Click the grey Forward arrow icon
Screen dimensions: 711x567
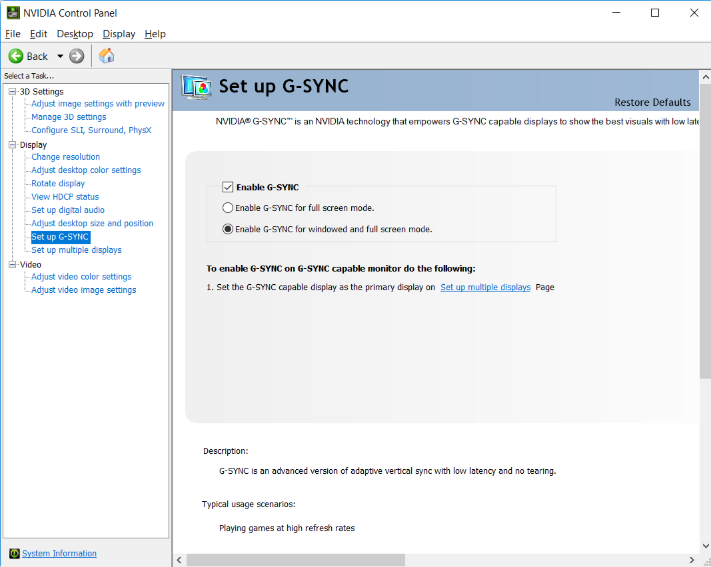click(x=77, y=56)
